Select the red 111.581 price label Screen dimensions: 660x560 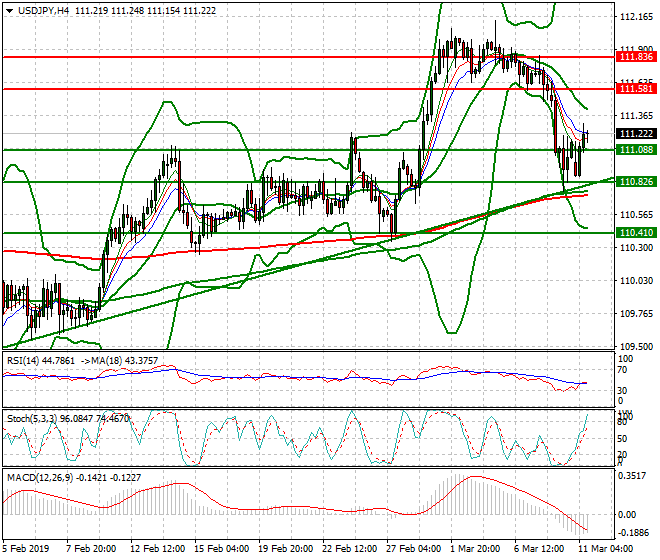point(636,89)
